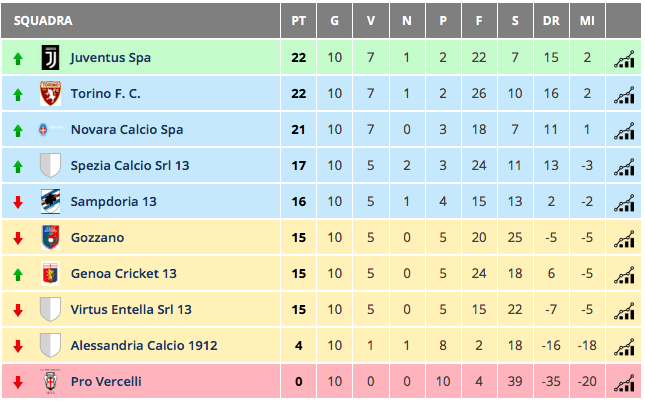Click the Gozzano club crest
The height and width of the screenshot is (404, 645).
coord(50,237)
